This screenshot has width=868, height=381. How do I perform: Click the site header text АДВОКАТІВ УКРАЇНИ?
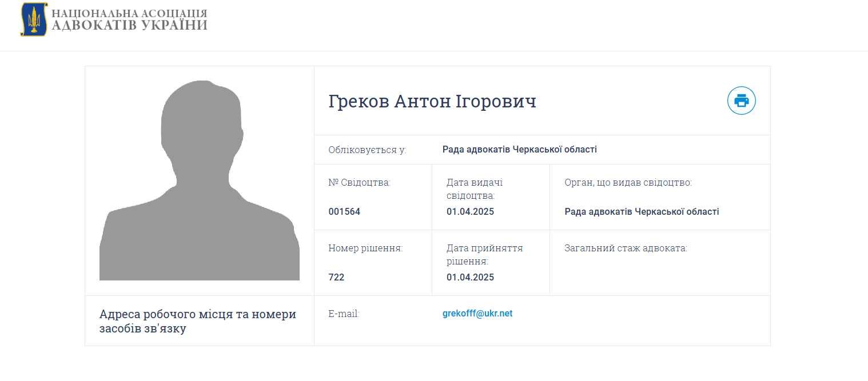pyautogui.click(x=129, y=26)
